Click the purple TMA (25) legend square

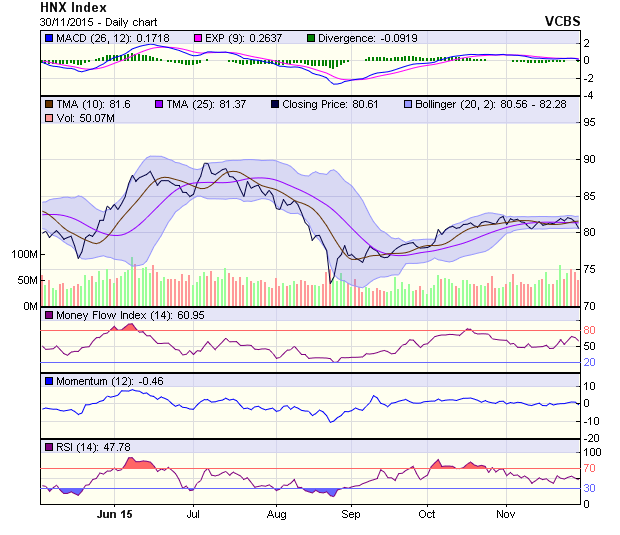[161, 104]
